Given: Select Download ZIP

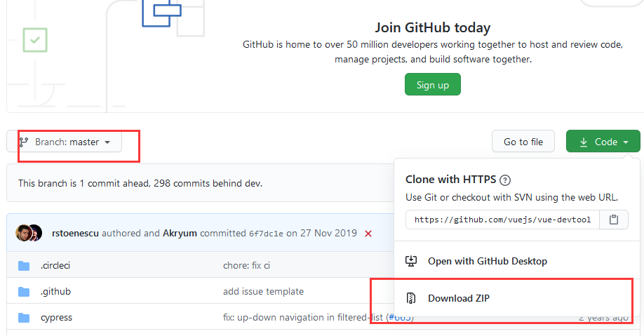Looking at the screenshot, I should click(x=458, y=298).
